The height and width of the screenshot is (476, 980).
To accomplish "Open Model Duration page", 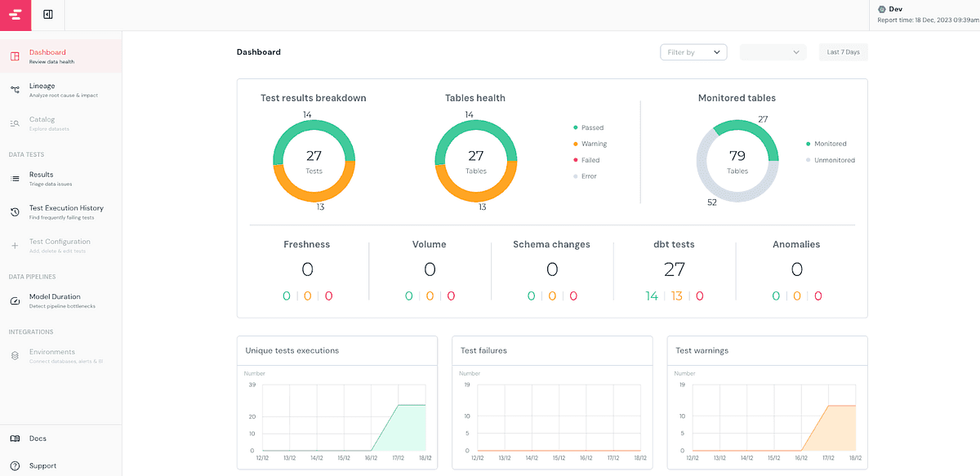I will pyautogui.click(x=61, y=301).
